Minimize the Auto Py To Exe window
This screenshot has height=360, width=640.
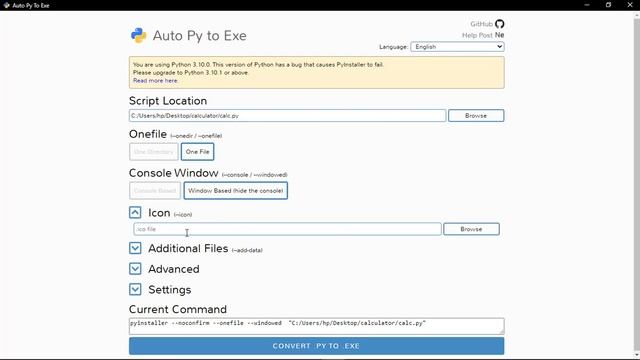[587, 5]
